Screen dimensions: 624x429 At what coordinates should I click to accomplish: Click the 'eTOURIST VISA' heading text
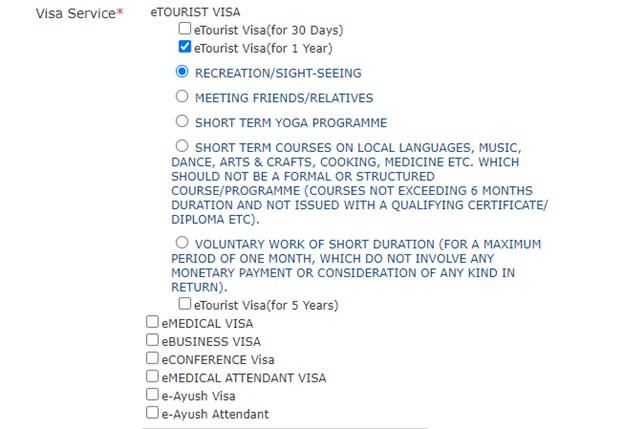click(197, 13)
